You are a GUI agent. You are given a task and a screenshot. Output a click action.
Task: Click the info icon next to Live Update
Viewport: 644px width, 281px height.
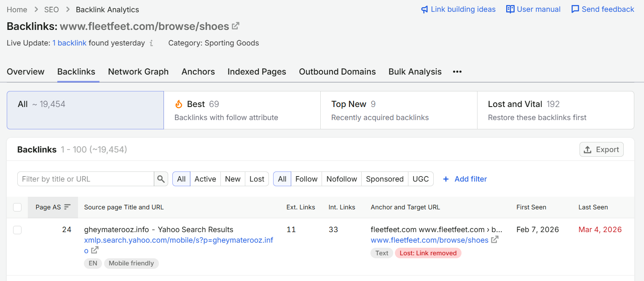[x=151, y=43]
